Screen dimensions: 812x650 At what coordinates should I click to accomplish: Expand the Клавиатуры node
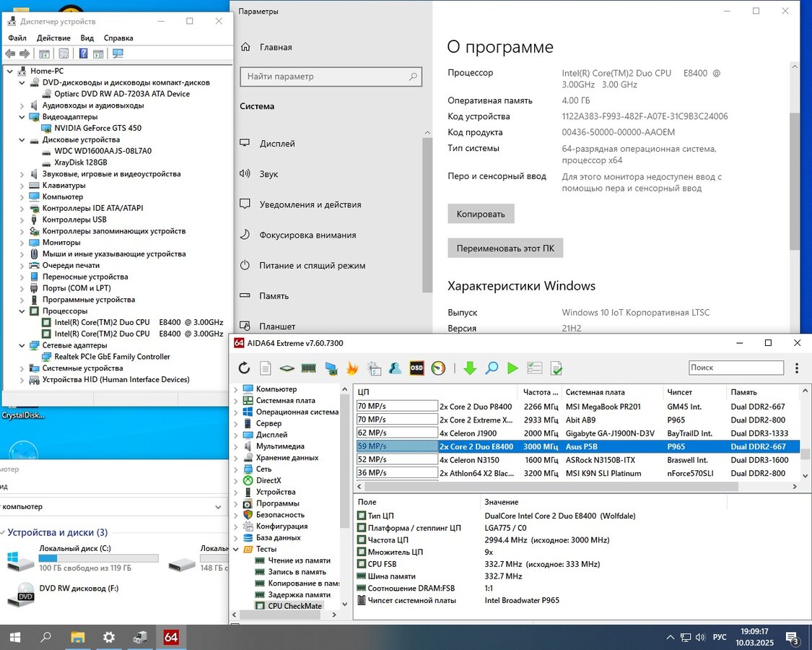(x=22, y=185)
